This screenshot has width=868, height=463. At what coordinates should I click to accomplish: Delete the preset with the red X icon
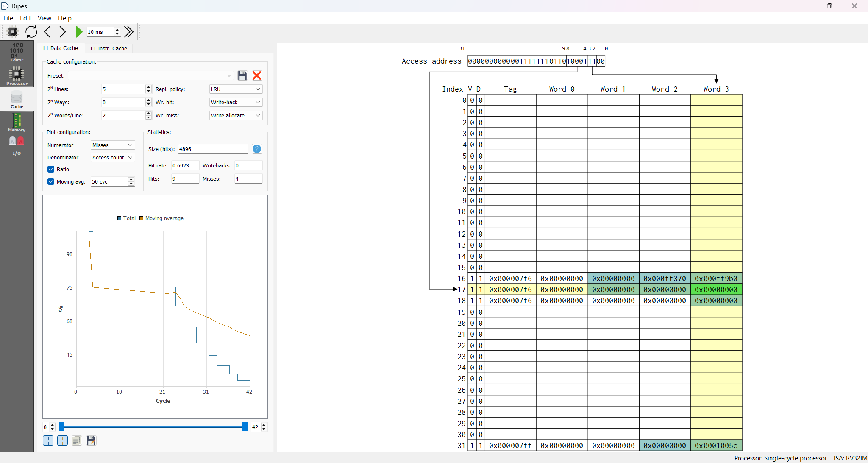pos(257,75)
